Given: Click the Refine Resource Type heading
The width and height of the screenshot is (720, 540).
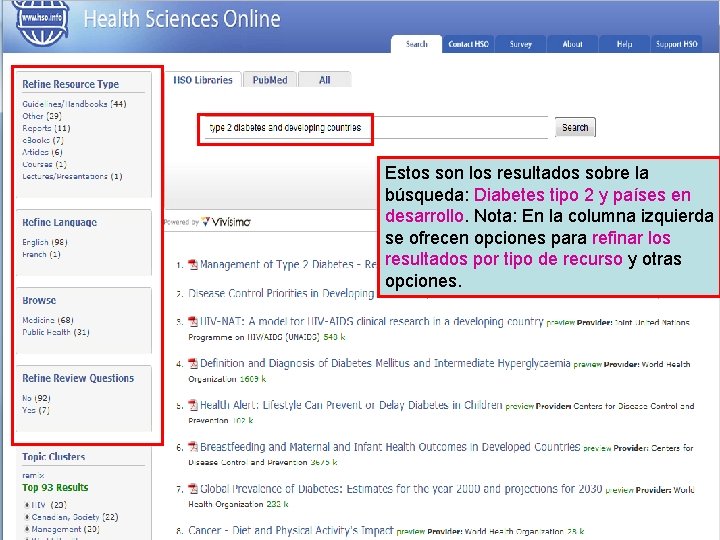Looking at the screenshot, I should coord(71,84).
